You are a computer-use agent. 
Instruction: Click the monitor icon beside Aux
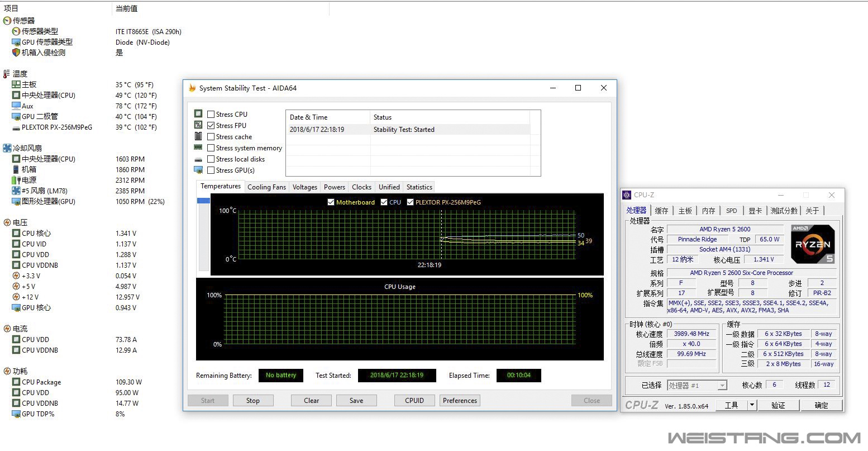16,106
